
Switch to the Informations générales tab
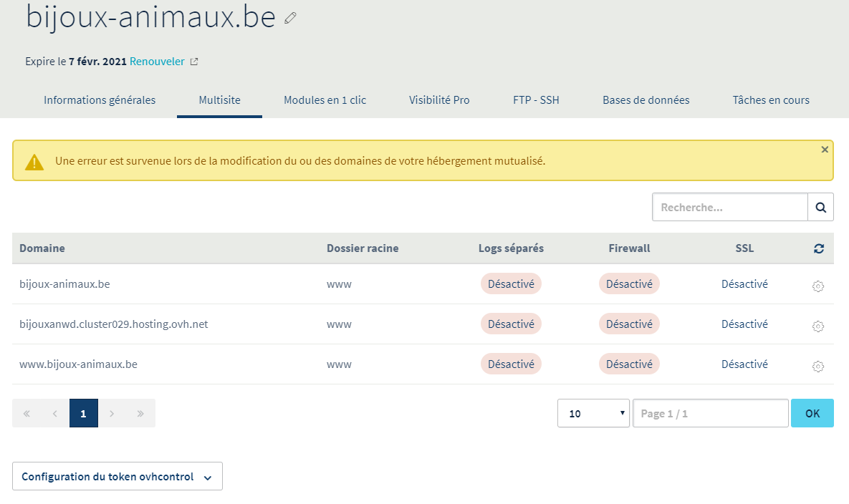point(100,100)
